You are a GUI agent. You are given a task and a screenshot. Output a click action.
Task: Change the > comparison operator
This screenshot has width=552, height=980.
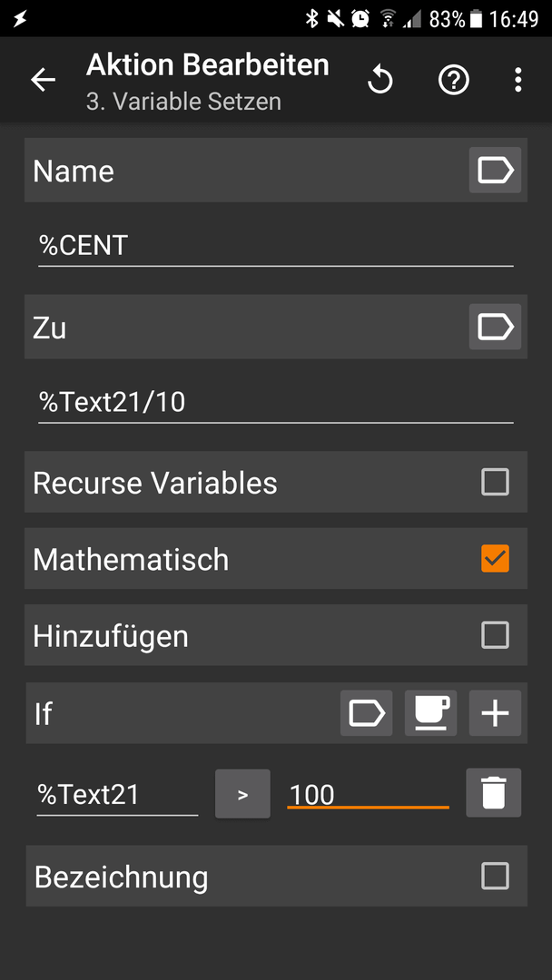tap(242, 794)
